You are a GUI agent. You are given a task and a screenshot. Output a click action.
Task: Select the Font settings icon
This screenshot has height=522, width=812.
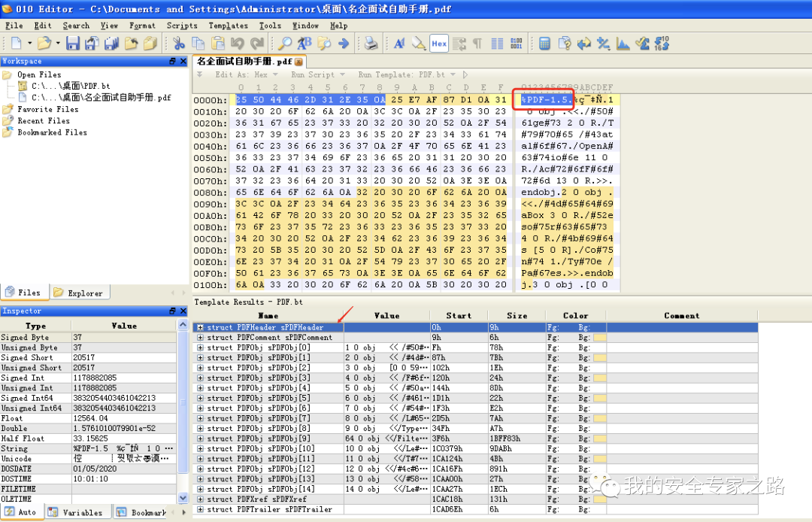click(x=399, y=43)
